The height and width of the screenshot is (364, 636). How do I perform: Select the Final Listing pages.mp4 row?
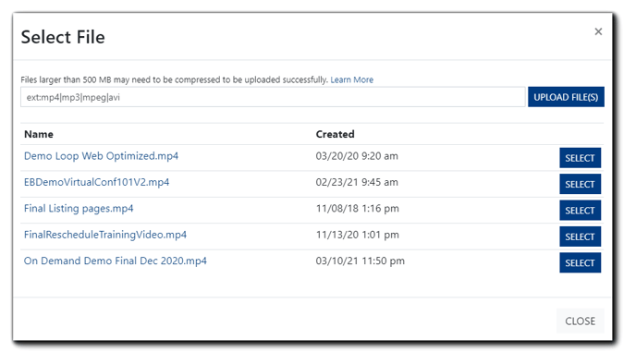580,211
